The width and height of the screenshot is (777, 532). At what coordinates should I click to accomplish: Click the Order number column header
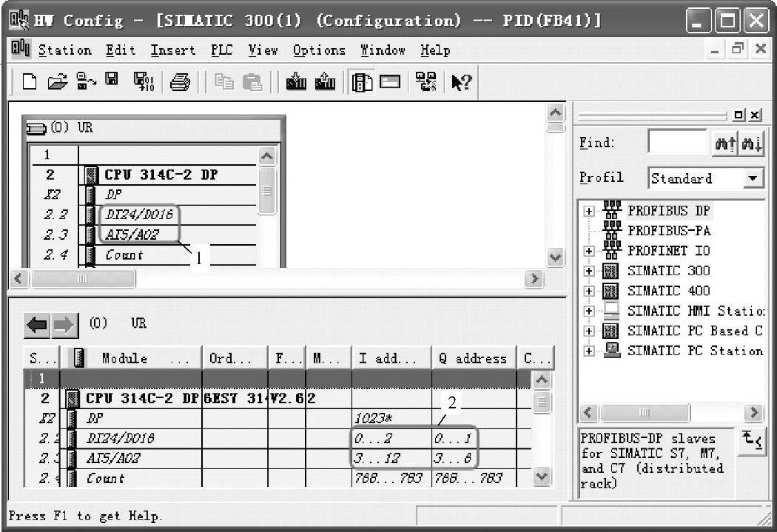click(x=235, y=358)
